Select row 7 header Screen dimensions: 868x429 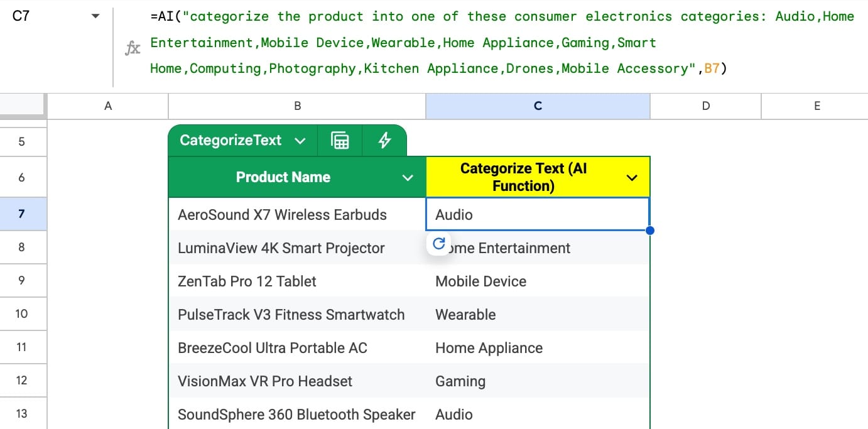[x=23, y=214]
